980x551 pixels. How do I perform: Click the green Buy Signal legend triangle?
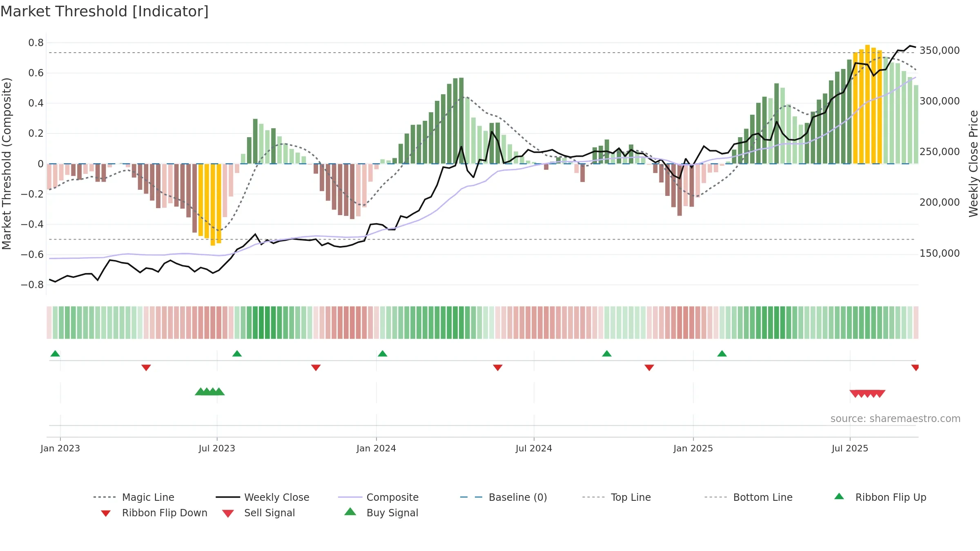coord(350,511)
